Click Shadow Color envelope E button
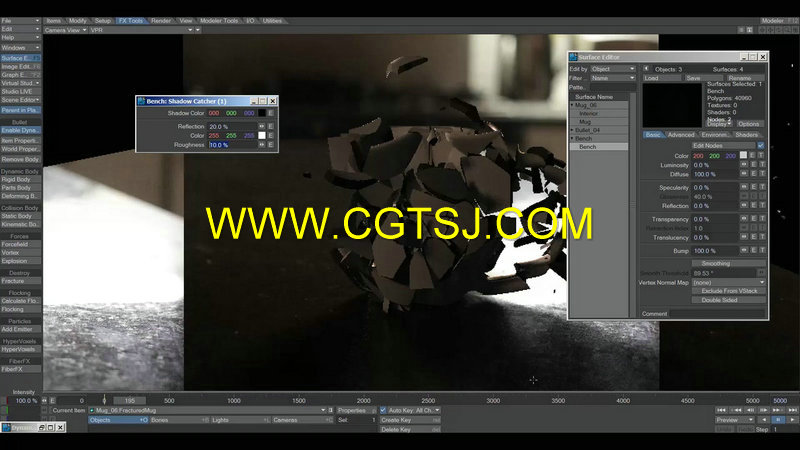This screenshot has width=800, height=450. click(271, 113)
